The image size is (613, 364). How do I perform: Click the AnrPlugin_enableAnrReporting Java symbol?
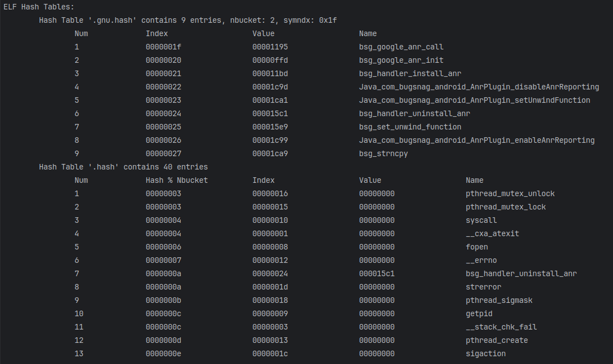tap(477, 140)
